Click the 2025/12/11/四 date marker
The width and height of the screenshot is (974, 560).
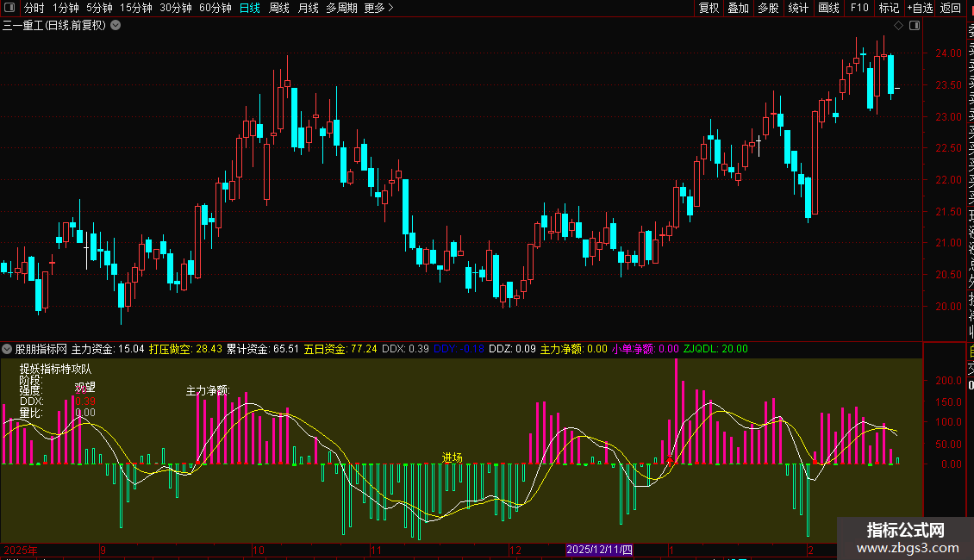(599, 550)
